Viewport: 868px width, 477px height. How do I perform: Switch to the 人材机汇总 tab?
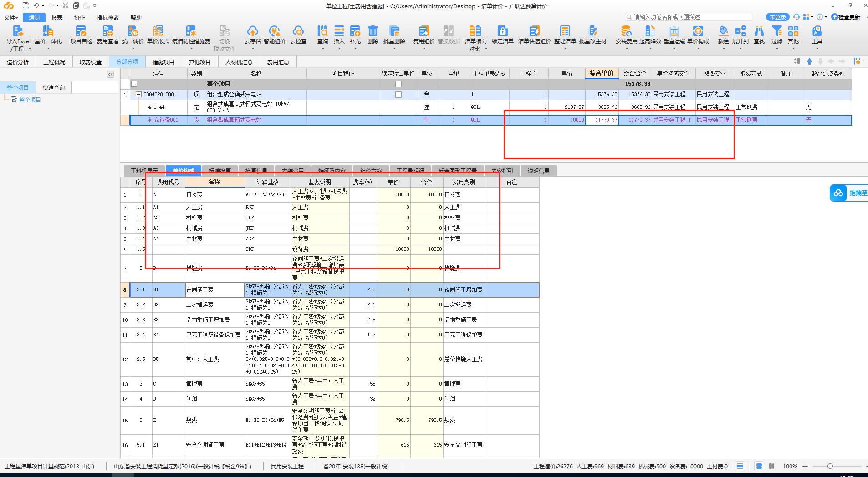[239, 62]
